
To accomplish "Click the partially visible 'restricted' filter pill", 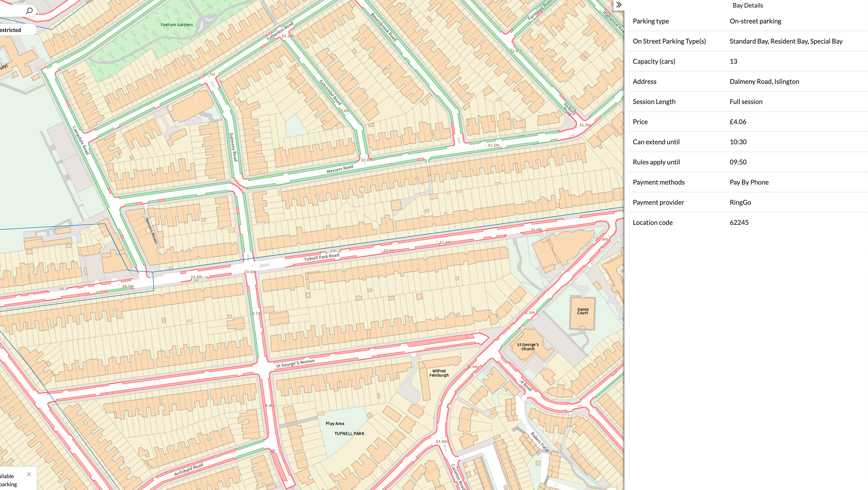I will (x=14, y=30).
